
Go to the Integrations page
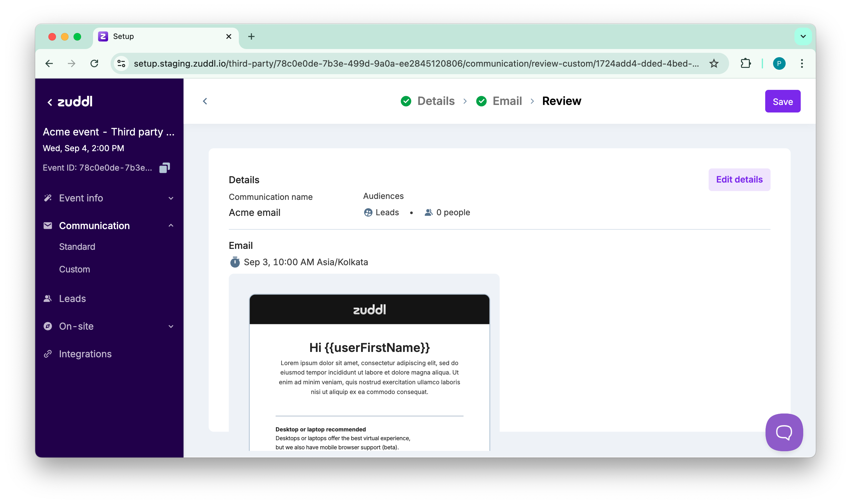coord(85,354)
